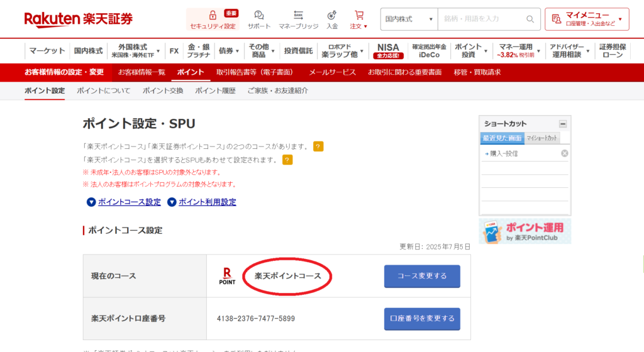Screen dimensions: 644x352
Task: Open 購入-投信 shortcut link
Action: tap(504, 153)
